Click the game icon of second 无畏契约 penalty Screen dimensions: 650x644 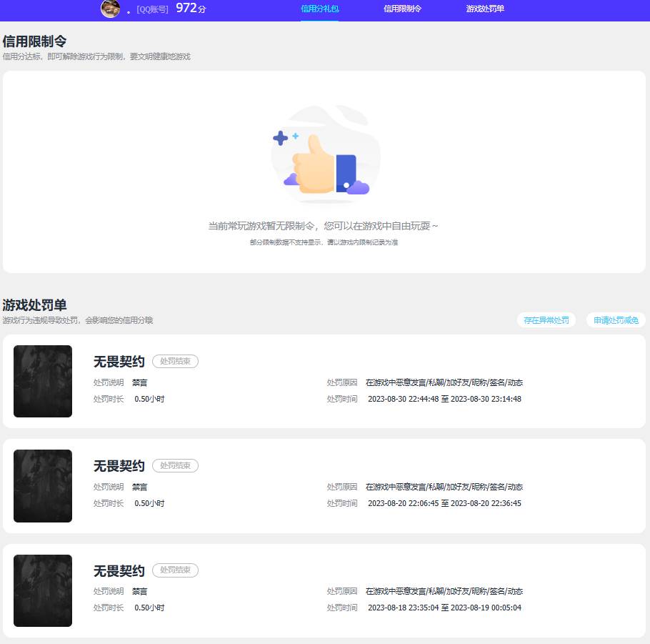tap(42, 485)
